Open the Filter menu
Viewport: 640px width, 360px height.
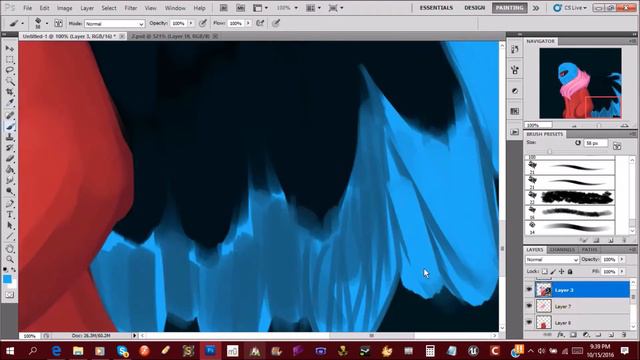(x=131, y=8)
